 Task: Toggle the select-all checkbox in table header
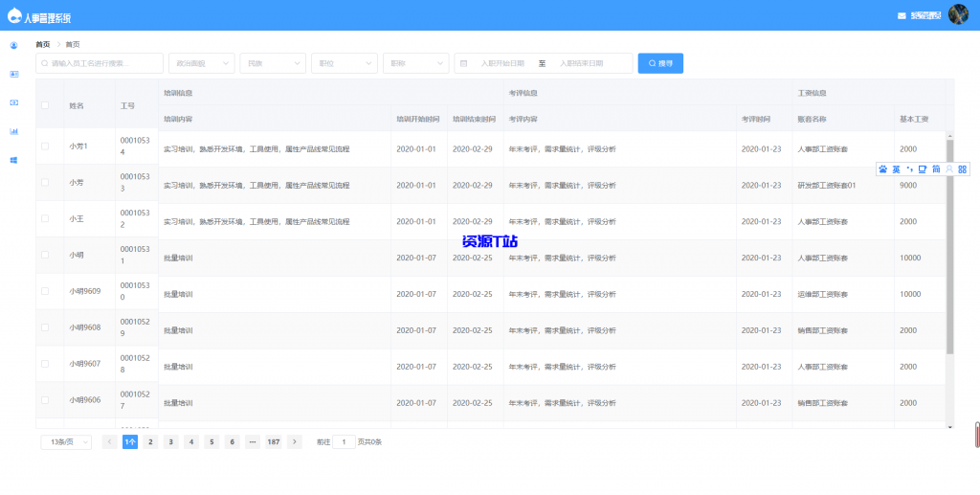click(45, 105)
